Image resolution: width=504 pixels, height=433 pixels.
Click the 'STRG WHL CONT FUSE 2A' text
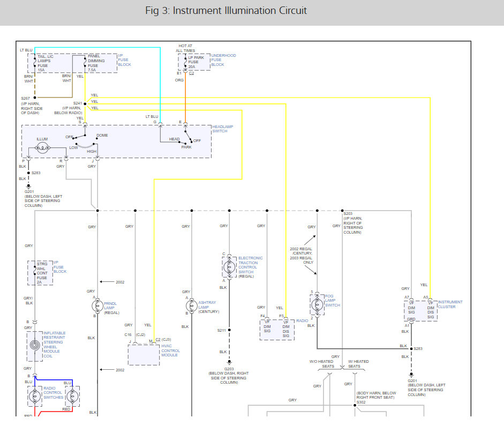coord(42,273)
